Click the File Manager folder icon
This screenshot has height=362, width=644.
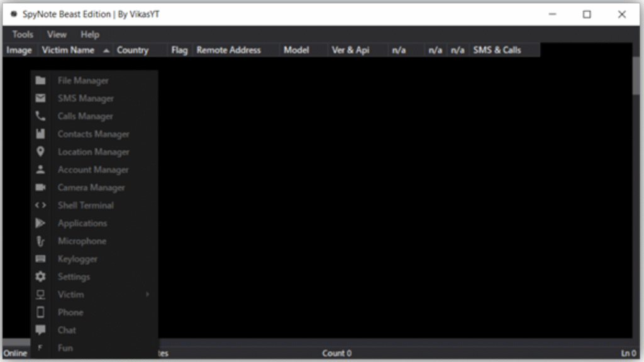point(41,80)
